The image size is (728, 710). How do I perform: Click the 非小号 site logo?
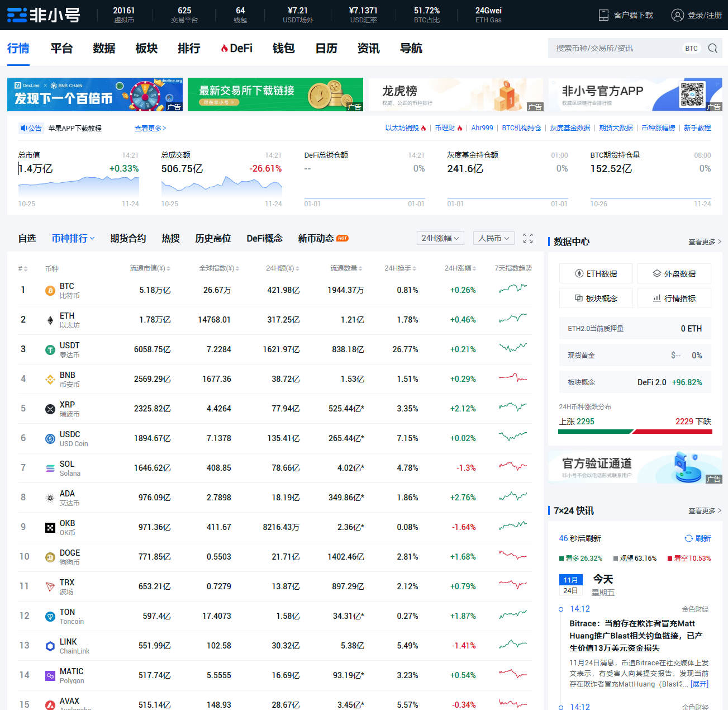[x=44, y=15]
